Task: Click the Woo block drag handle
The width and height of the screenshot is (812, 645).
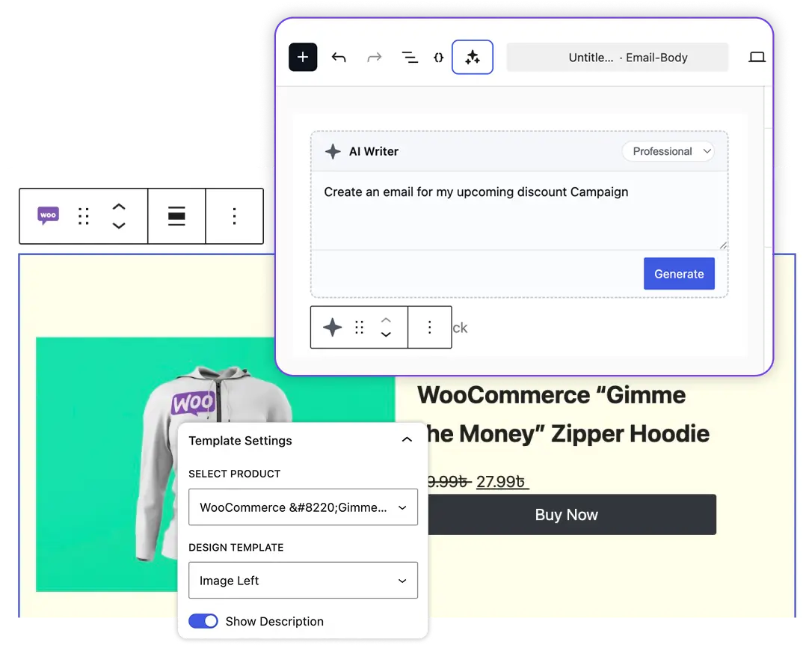Action: point(84,216)
